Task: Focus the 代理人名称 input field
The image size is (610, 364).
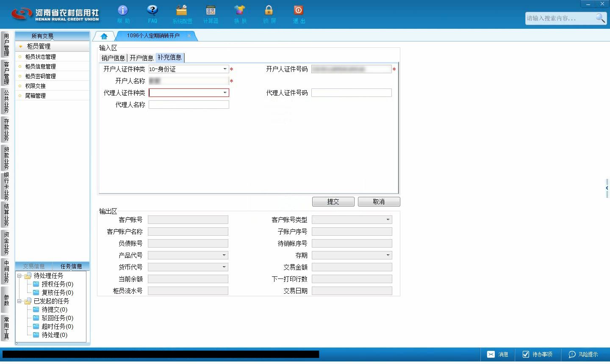Action: [x=189, y=105]
